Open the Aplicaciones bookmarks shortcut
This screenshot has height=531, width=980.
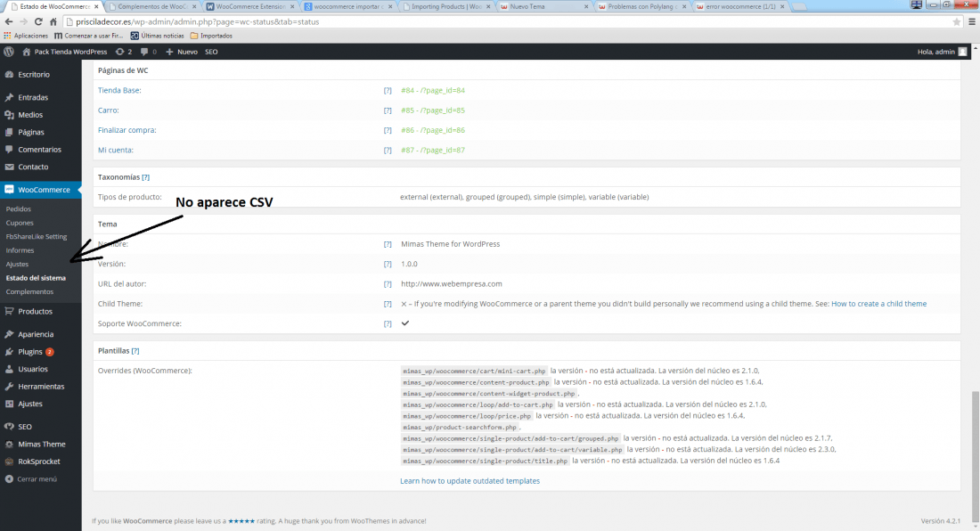pos(26,36)
